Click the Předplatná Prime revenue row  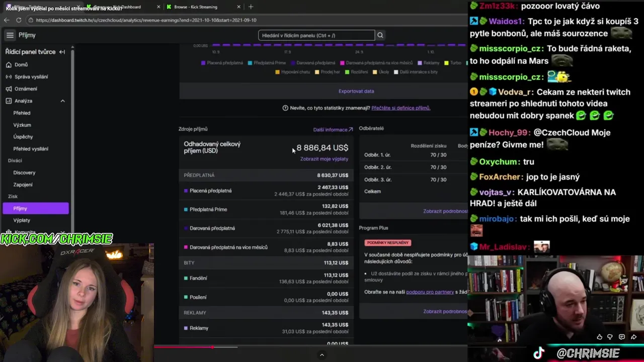[266, 209]
